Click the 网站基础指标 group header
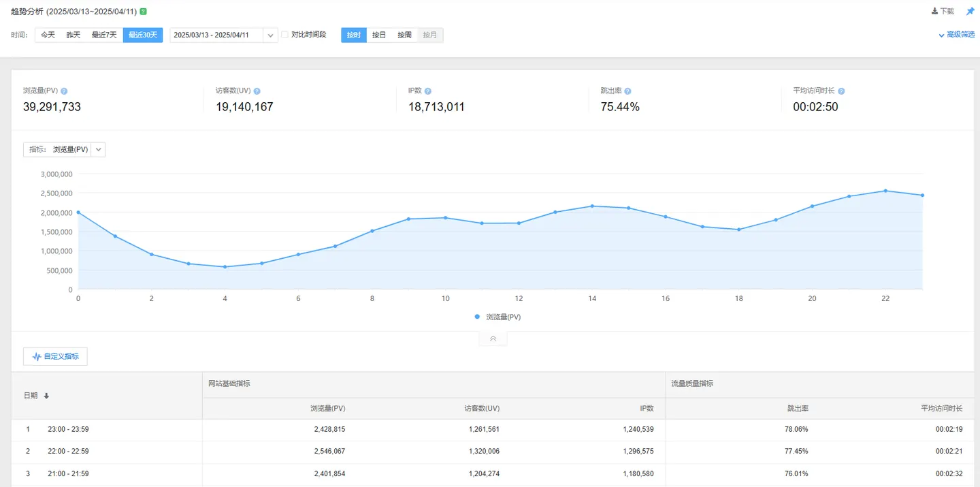This screenshot has height=487, width=980. tap(229, 384)
